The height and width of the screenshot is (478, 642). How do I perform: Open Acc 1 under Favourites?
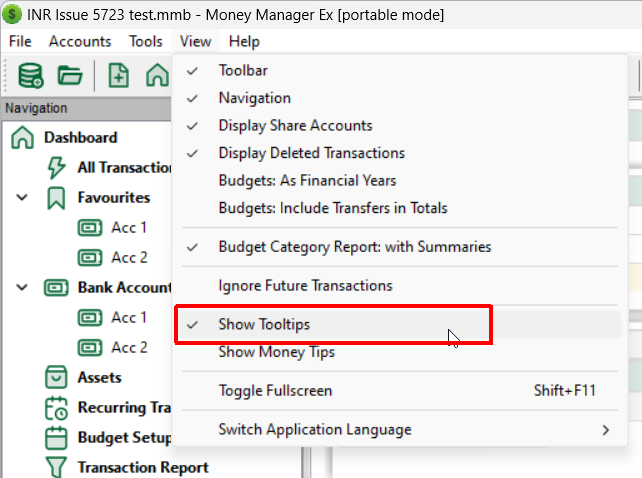pyautogui.click(x=129, y=228)
